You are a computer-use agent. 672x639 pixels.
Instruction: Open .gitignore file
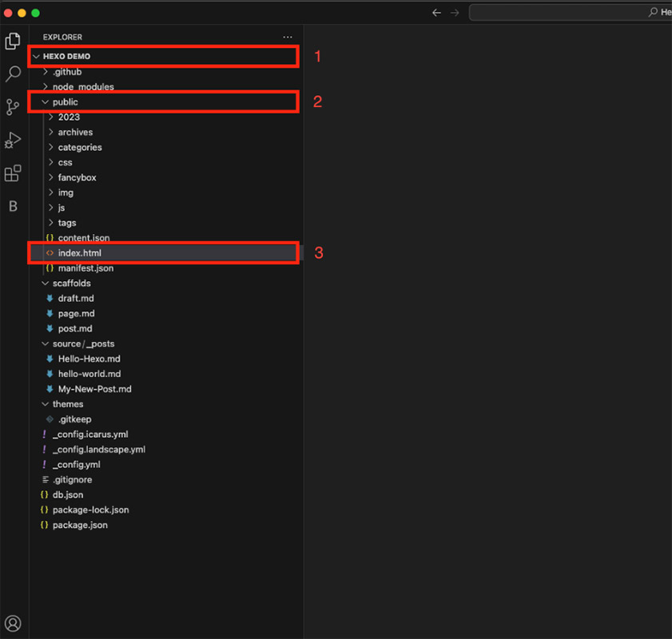click(x=166, y=480)
